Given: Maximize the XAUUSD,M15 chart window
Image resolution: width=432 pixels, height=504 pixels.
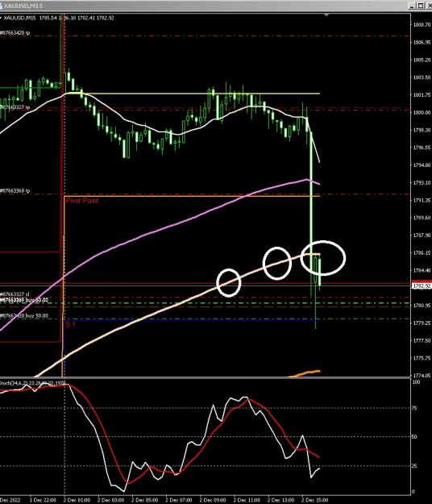Looking at the screenshot, I should (421, 6).
